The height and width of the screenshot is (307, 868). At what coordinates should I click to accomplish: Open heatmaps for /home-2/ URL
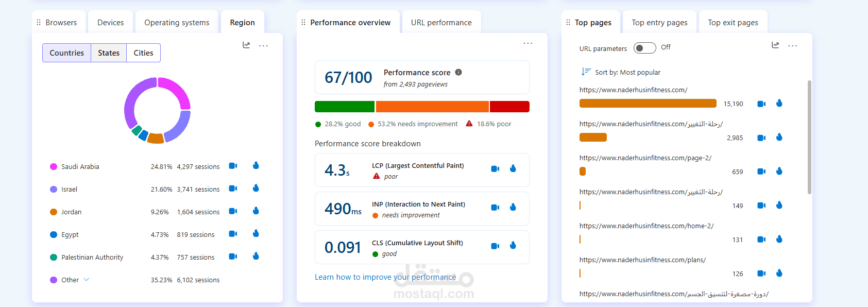tap(779, 239)
